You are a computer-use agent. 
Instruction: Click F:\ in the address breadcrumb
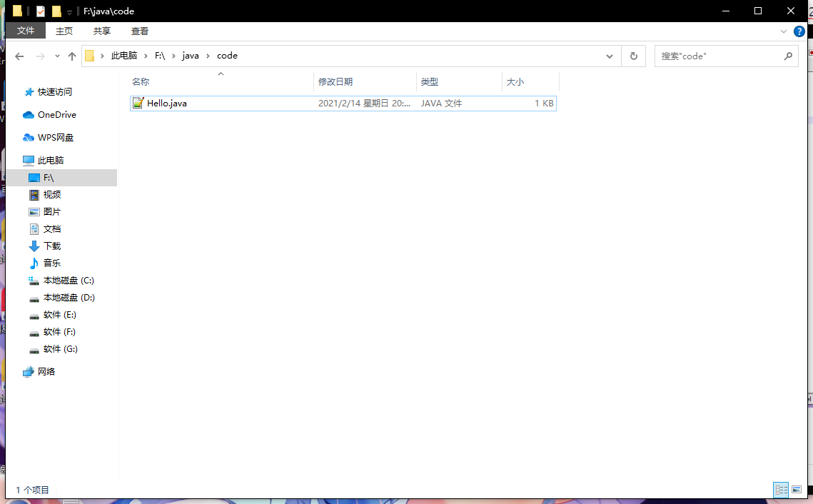160,56
